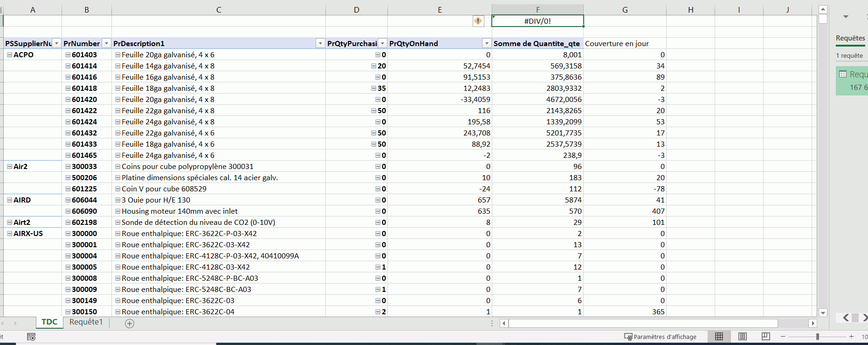Viewport: 868px width, 345px height.
Task: Switch to Page Break Preview icon
Action: [765, 337]
